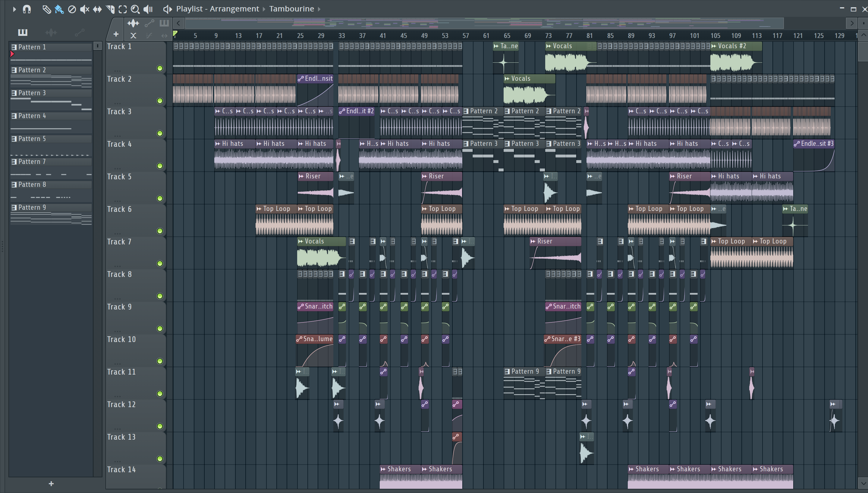Open menu of Endl..it #2 automation clip
This screenshot has width=868, height=493.
(342, 111)
